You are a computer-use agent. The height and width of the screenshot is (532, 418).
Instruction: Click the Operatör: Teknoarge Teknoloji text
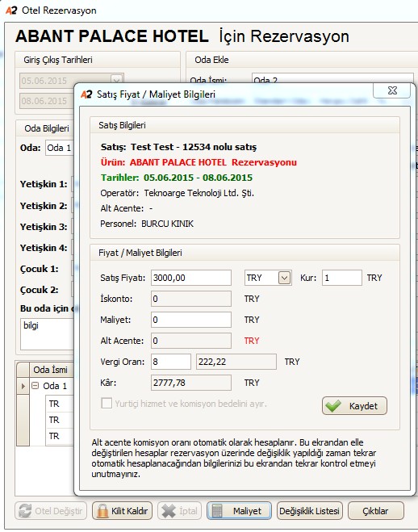(x=177, y=193)
